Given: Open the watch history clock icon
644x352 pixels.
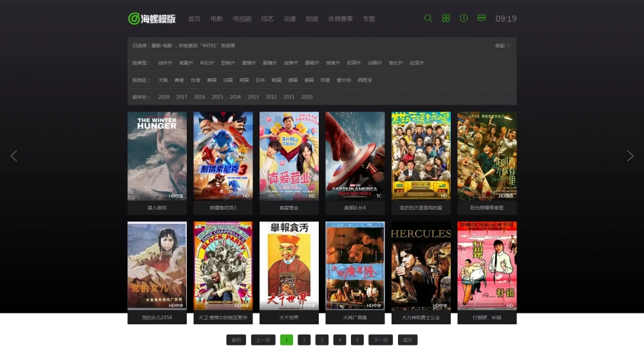Looking at the screenshot, I should tap(464, 19).
